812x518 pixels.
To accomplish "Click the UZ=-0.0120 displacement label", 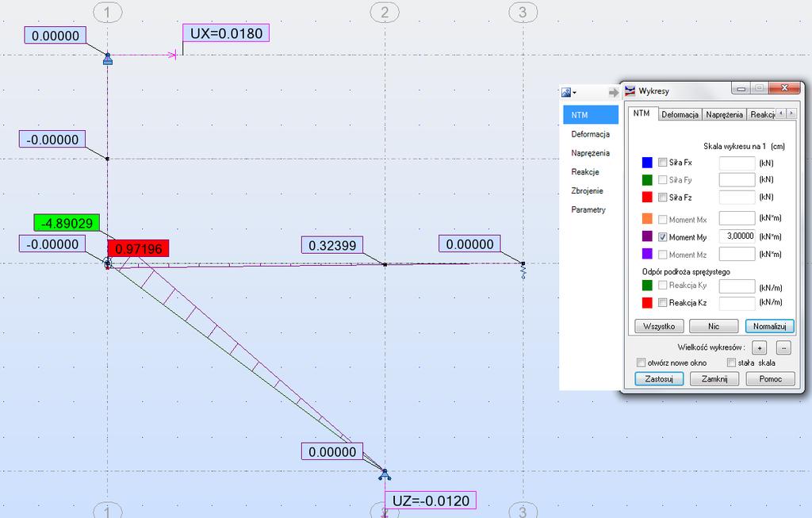I will (x=431, y=501).
